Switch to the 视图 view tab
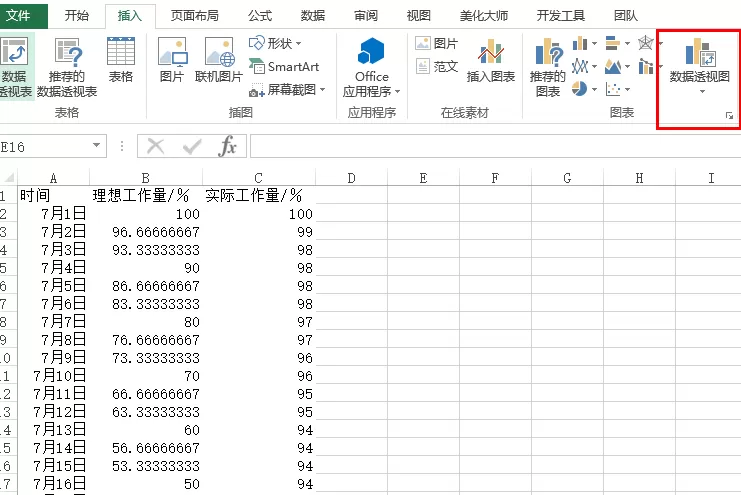741x495 pixels. coord(418,16)
